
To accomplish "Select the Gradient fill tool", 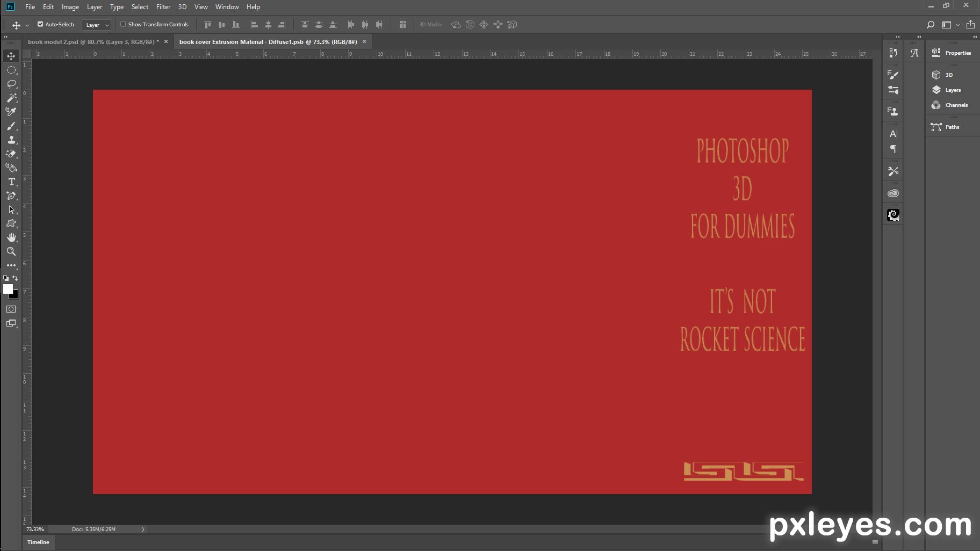I will [11, 168].
